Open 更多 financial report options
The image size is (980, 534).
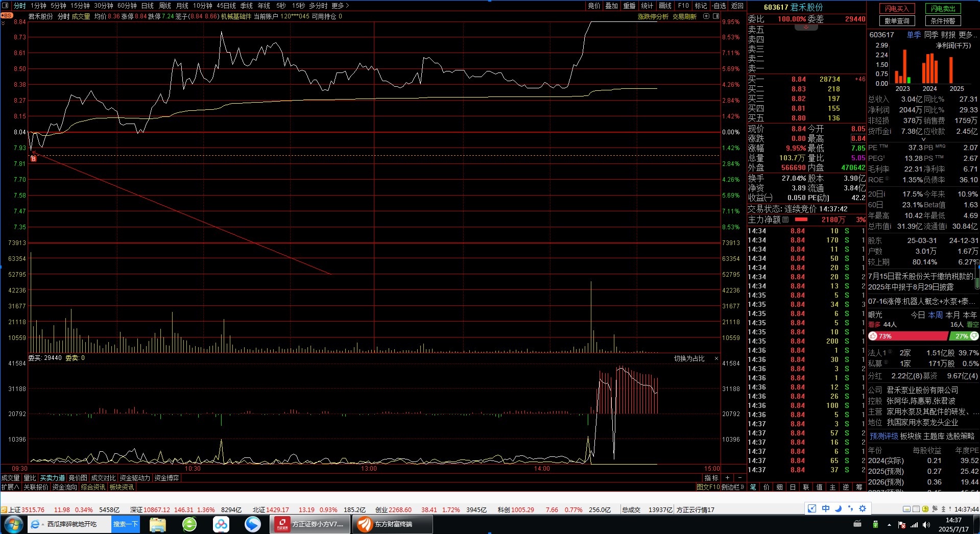tap(968, 35)
